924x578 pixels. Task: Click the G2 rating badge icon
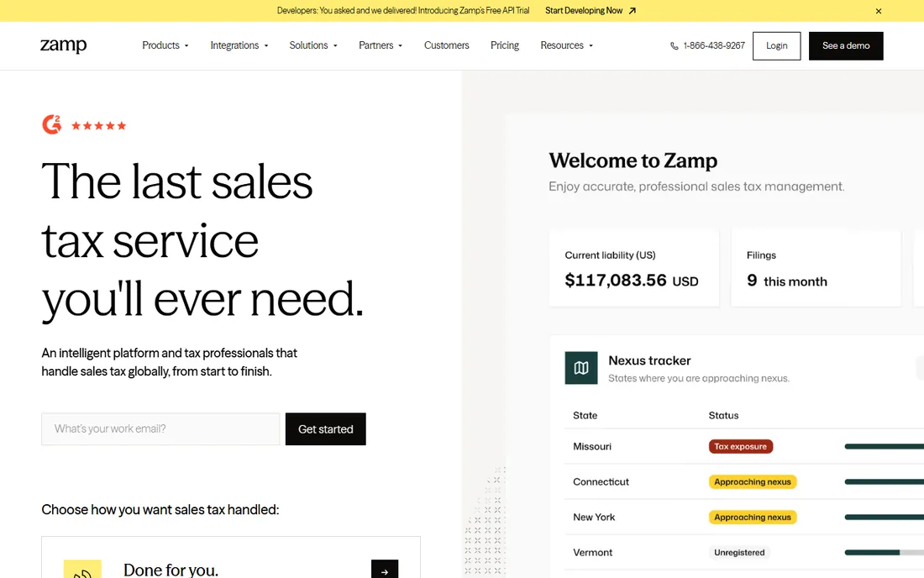52,124
